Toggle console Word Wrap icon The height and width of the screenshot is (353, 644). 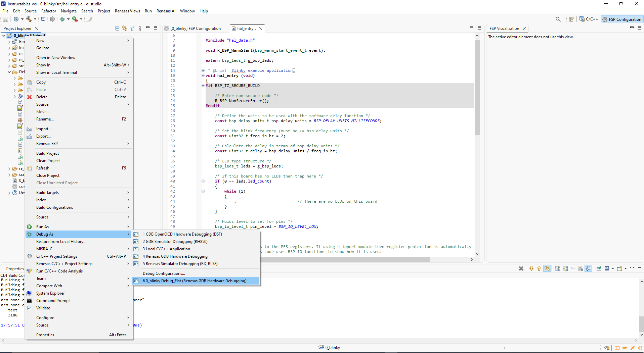[x=573, y=268]
